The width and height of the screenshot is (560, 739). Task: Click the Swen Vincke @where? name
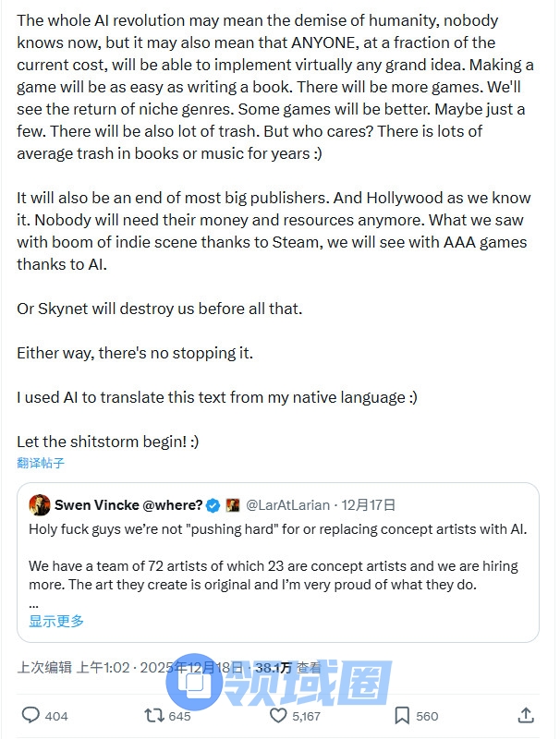pyautogui.click(x=128, y=505)
